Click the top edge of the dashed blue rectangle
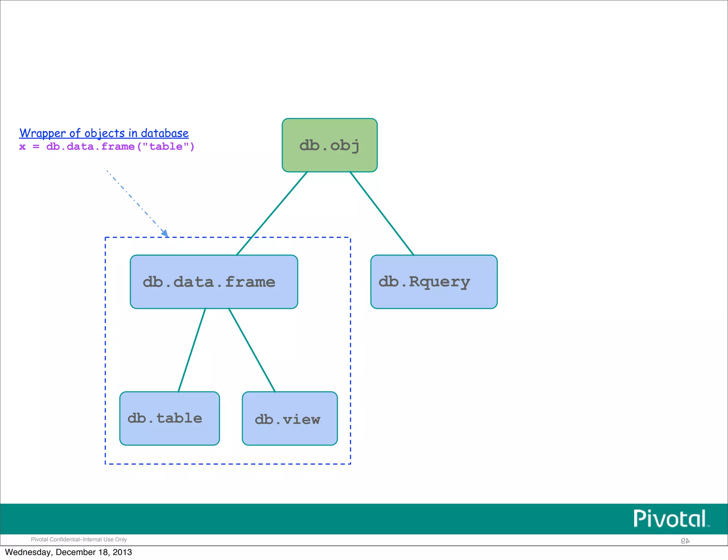 point(302,237)
